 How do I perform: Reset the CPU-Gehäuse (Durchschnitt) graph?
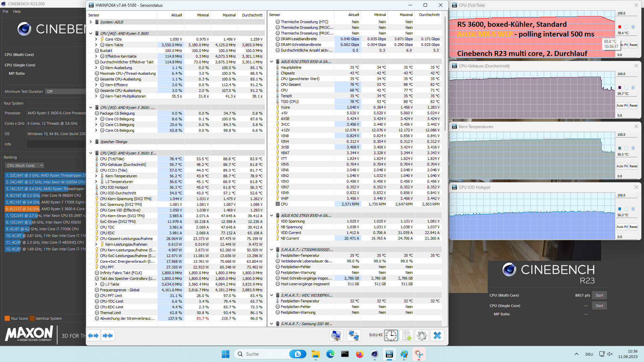tap(633, 106)
